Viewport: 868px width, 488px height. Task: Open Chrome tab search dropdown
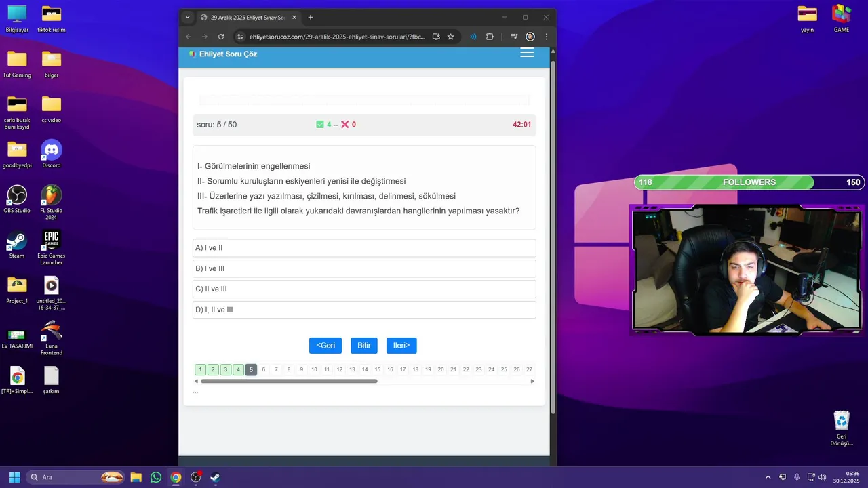(188, 17)
